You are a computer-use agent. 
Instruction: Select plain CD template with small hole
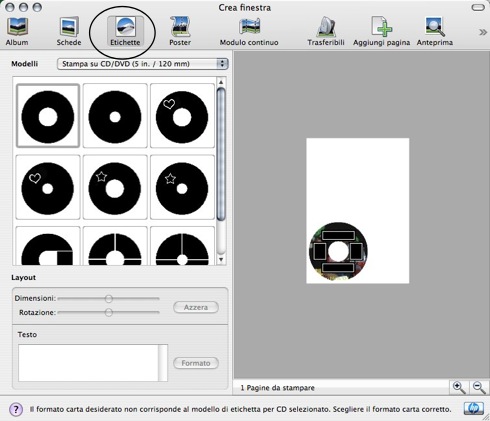[115, 115]
